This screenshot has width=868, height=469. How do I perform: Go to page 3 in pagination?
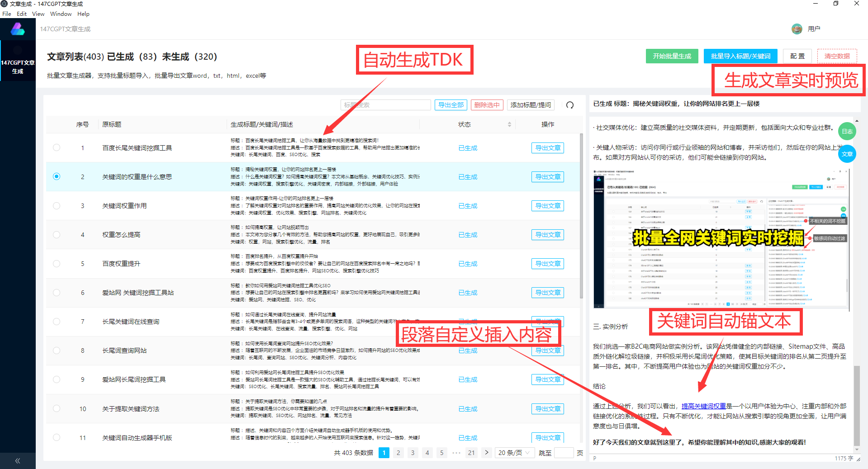(x=413, y=452)
